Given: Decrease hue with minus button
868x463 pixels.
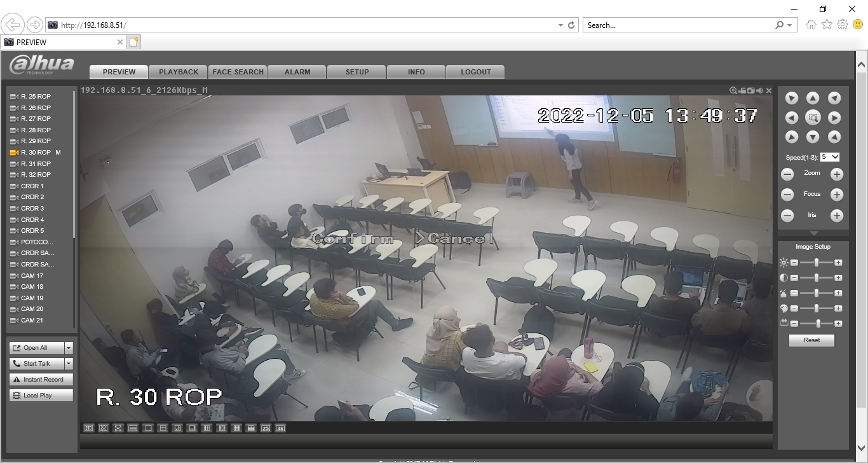Looking at the screenshot, I should pos(794,308).
